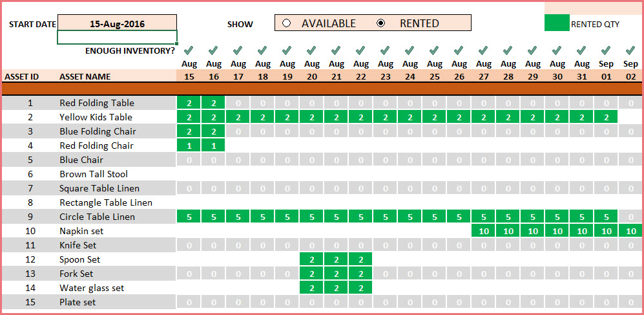The height and width of the screenshot is (315, 644).
Task: Click the ASSET NAME column header
Action: [85, 76]
